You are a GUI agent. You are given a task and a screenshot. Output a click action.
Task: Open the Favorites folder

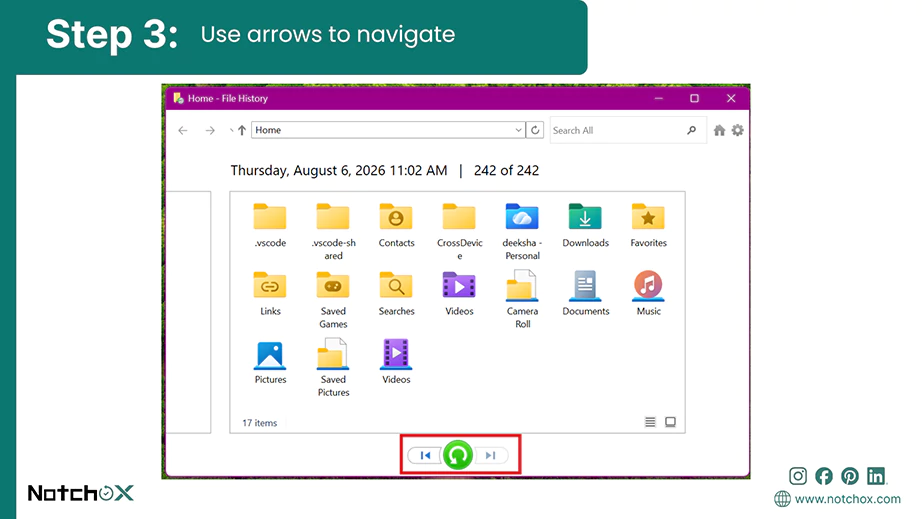point(648,226)
